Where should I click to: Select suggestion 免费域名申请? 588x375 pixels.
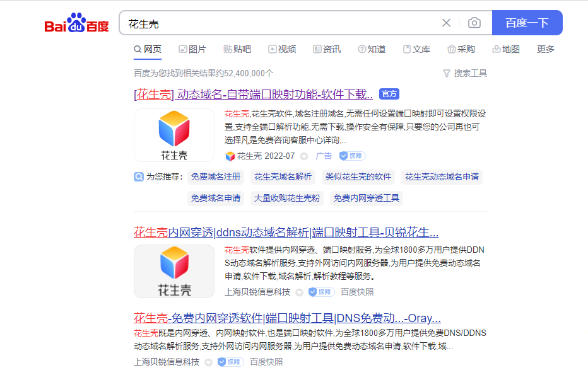point(216,198)
